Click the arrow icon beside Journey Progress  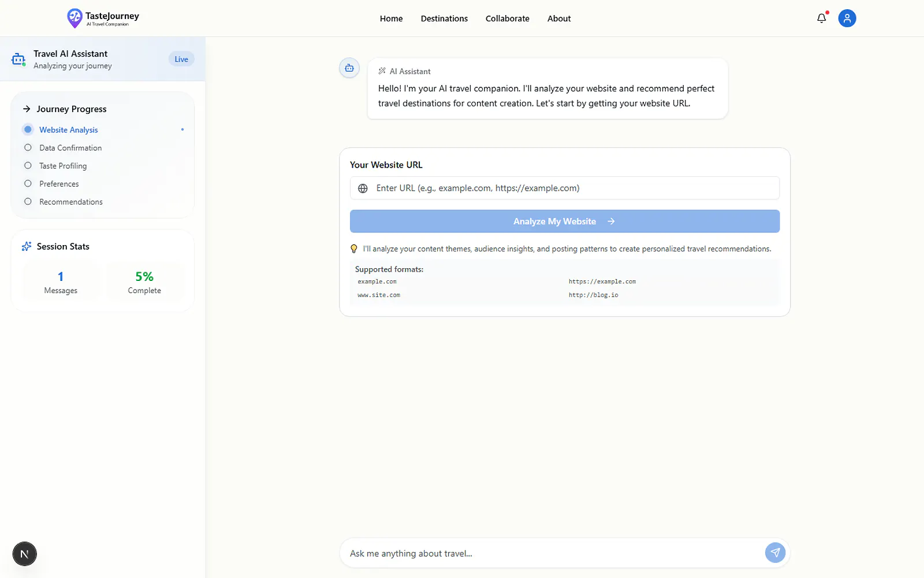pyautogui.click(x=27, y=109)
